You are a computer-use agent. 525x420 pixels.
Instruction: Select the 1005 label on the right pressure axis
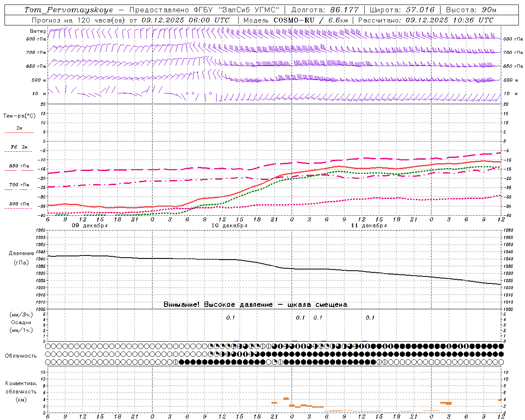508,309
